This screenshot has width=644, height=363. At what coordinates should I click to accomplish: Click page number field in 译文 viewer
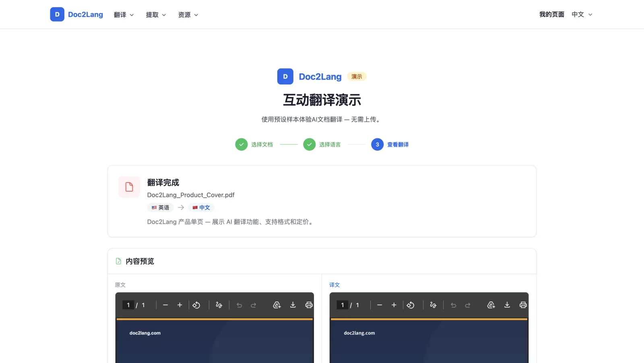pos(342,305)
